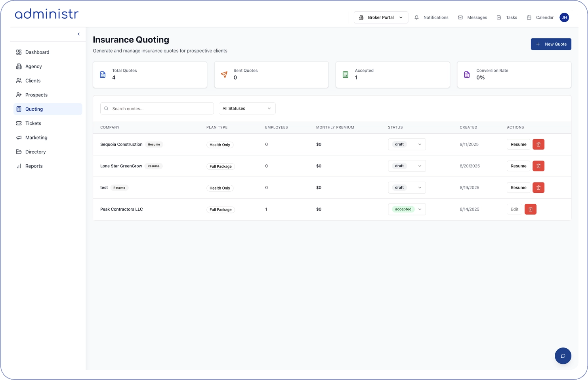Open status dropdown for Peak Contractors LLC
This screenshot has width=588, height=380.
coord(407,209)
